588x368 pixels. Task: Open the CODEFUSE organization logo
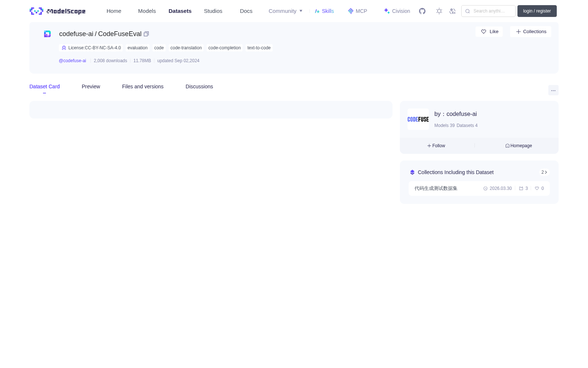click(418, 119)
